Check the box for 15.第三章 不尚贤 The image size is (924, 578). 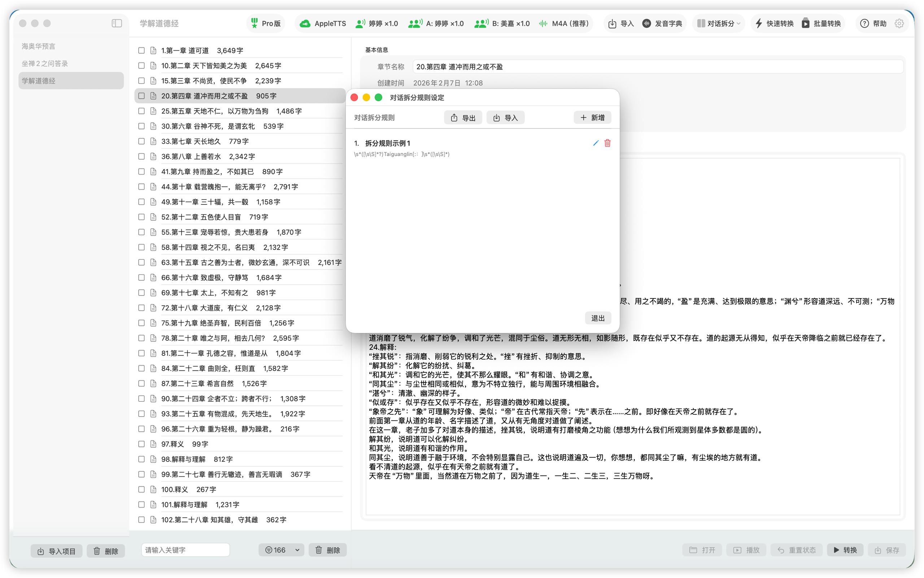(x=141, y=81)
